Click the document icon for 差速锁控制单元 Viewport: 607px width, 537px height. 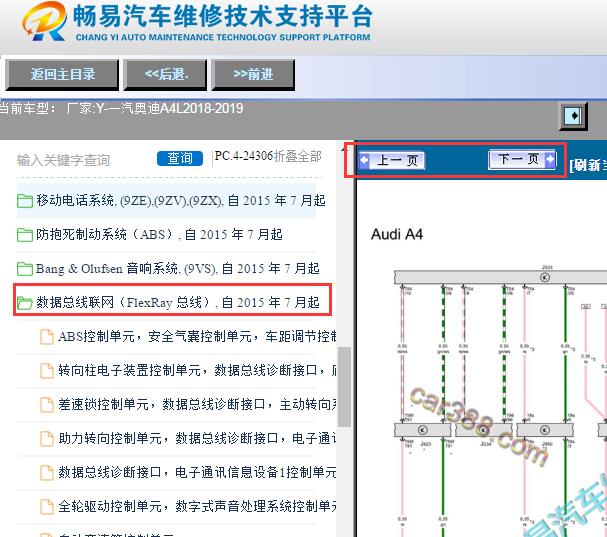pos(47,405)
